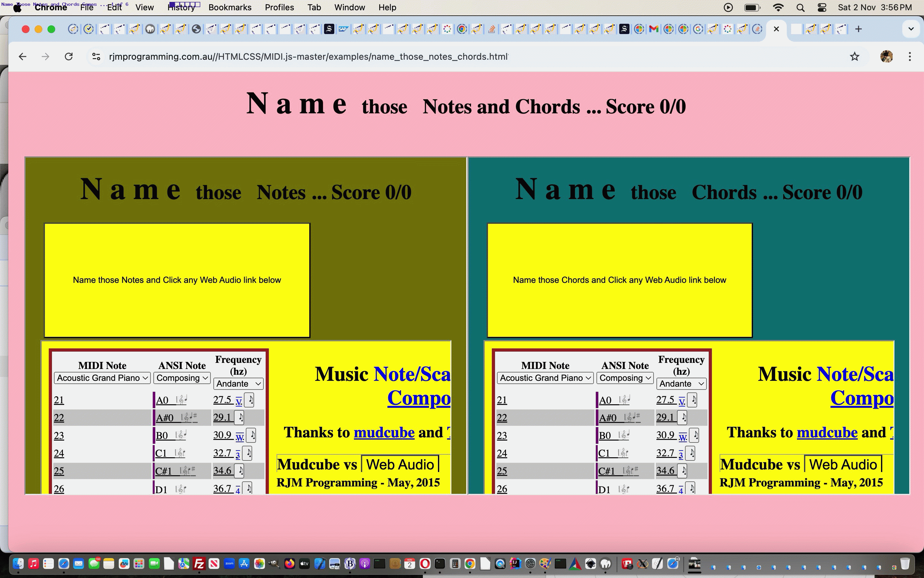Click the yellow 'Name those Chords' instruction box
924x578 pixels.
620,280
